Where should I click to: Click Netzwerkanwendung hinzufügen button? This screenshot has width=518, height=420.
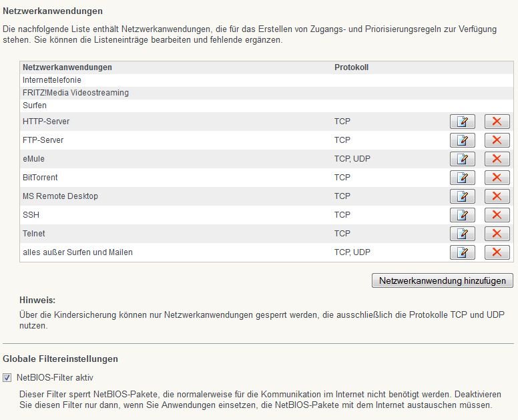(x=442, y=280)
